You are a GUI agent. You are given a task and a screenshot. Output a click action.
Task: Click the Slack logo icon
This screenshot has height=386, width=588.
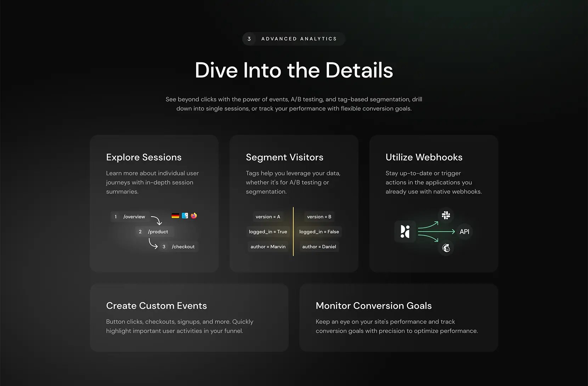point(446,215)
